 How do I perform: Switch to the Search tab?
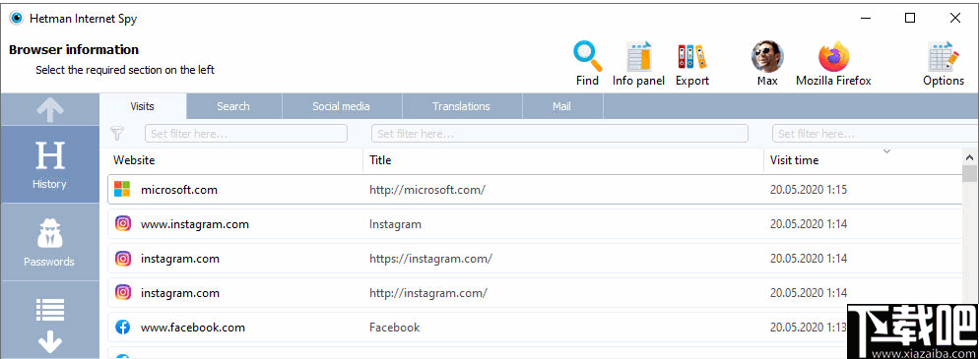click(233, 106)
